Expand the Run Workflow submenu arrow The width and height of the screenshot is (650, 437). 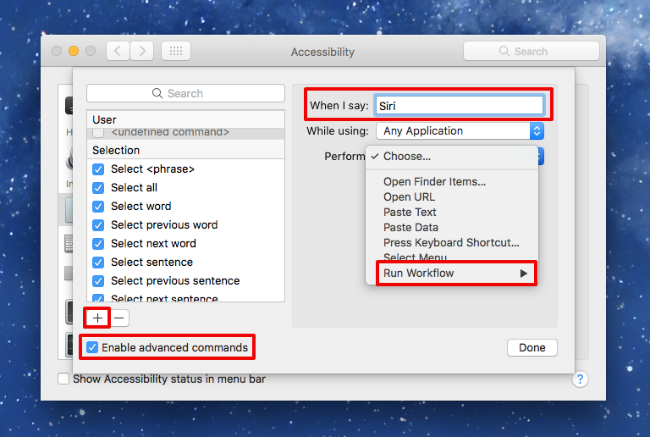524,273
